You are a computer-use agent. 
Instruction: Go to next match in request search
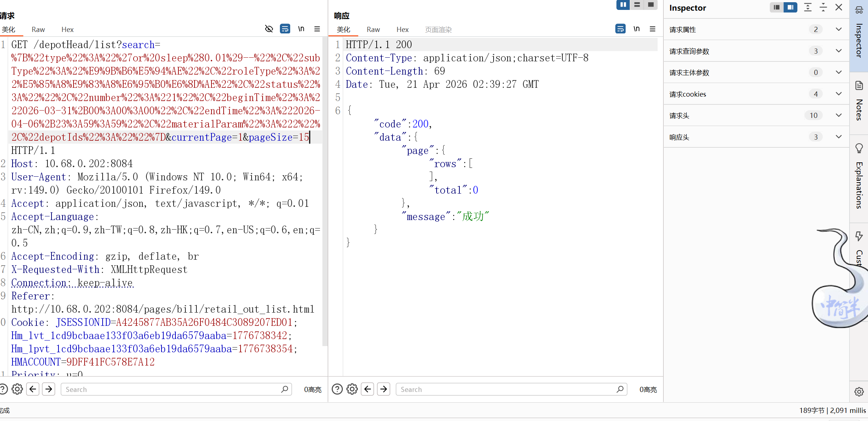[x=49, y=389]
